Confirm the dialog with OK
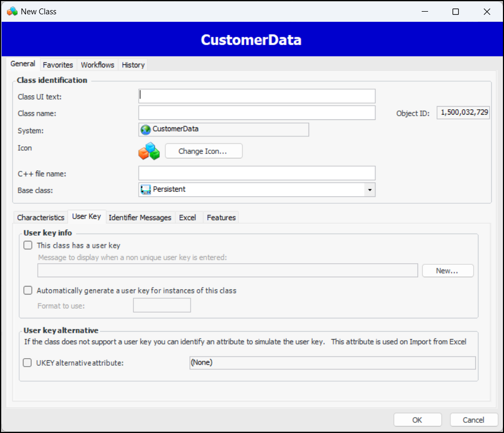 pyautogui.click(x=417, y=420)
